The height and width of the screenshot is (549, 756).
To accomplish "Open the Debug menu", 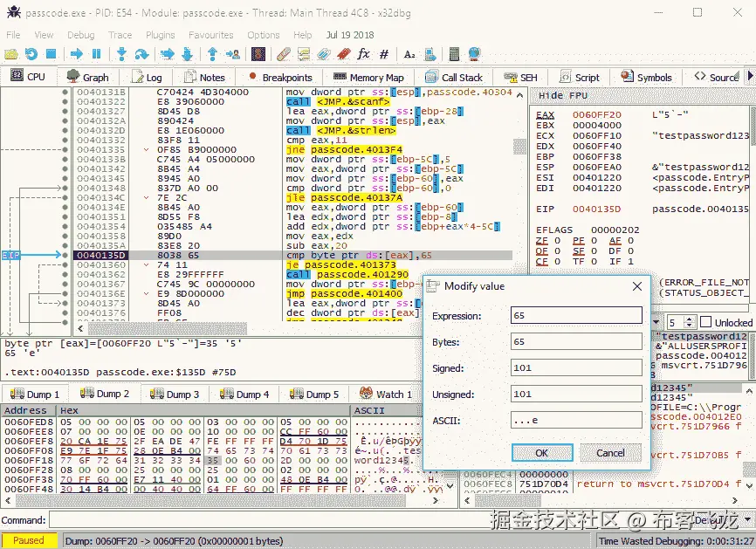I will [x=81, y=35].
